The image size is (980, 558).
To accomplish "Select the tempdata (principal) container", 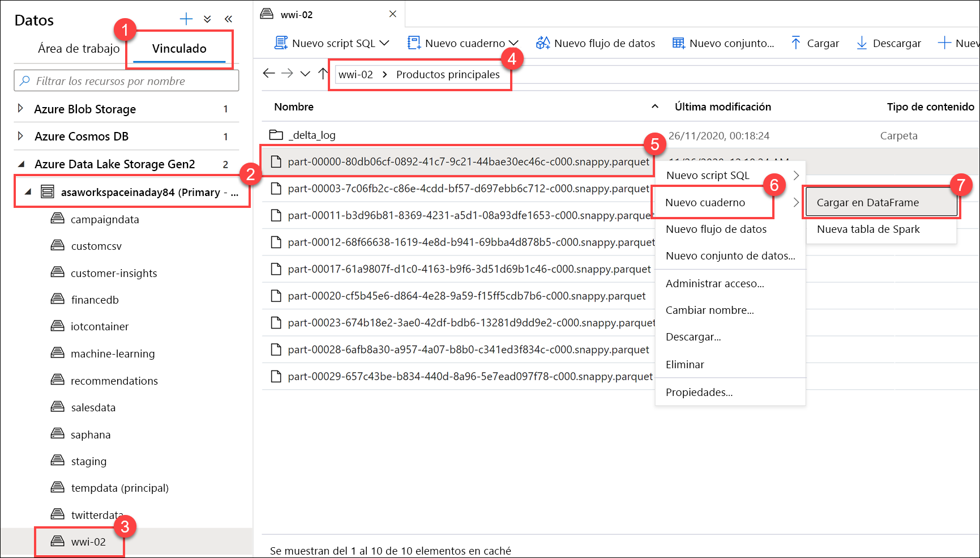I will point(119,488).
